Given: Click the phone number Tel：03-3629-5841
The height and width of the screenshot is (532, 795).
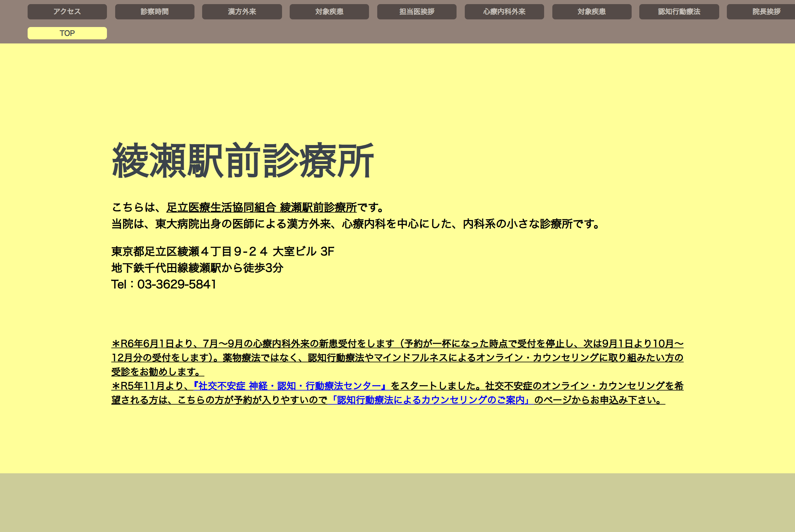Looking at the screenshot, I should (164, 284).
